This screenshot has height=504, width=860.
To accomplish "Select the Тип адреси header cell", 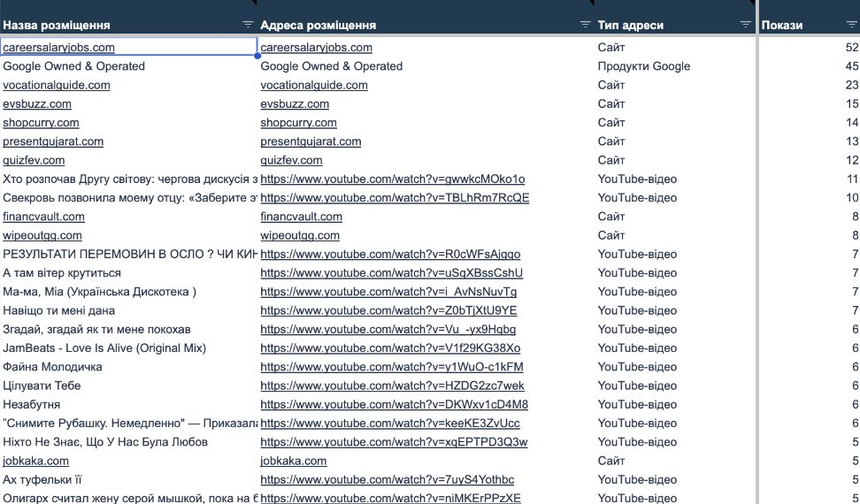I will tap(674, 25).
